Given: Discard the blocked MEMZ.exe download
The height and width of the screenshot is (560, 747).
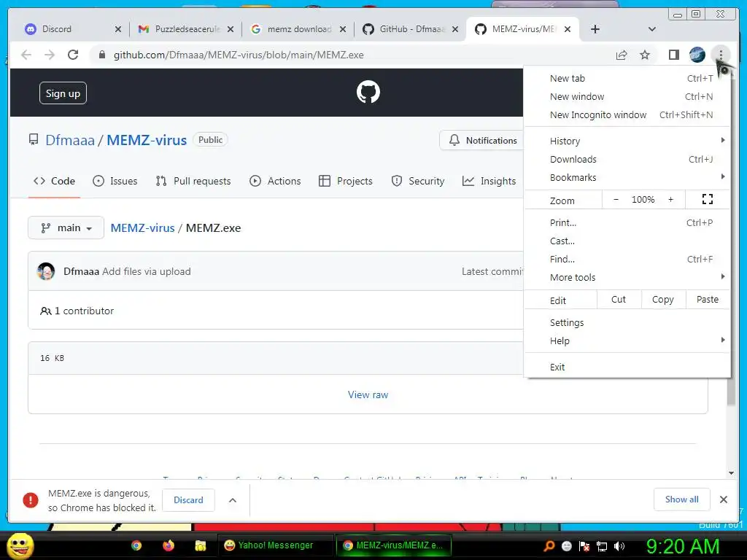Looking at the screenshot, I should pyautogui.click(x=188, y=500).
